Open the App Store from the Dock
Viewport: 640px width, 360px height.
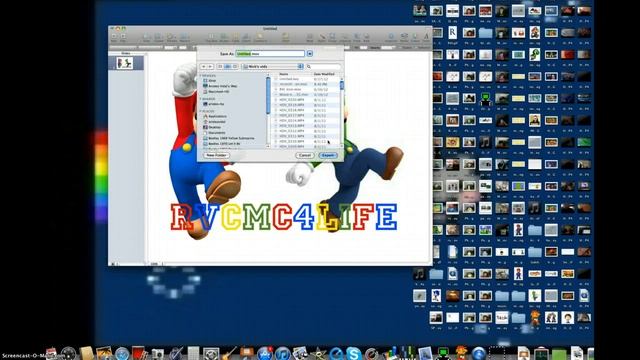(264, 353)
